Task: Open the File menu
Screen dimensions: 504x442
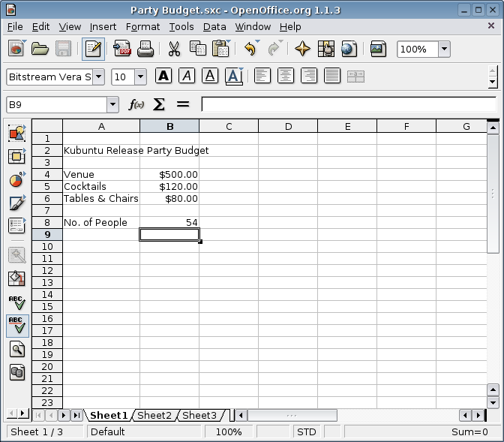Action: pos(15,27)
